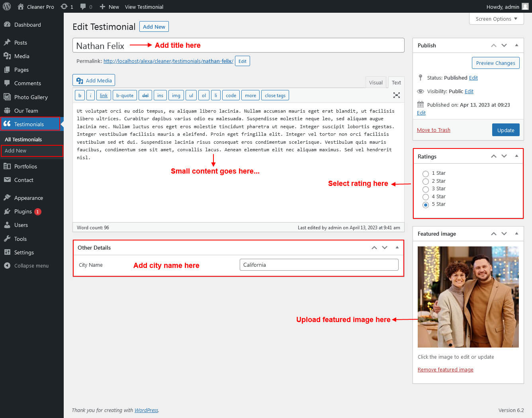
Task: Open Add New testimonial submenu item
Action: click(32, 151)
